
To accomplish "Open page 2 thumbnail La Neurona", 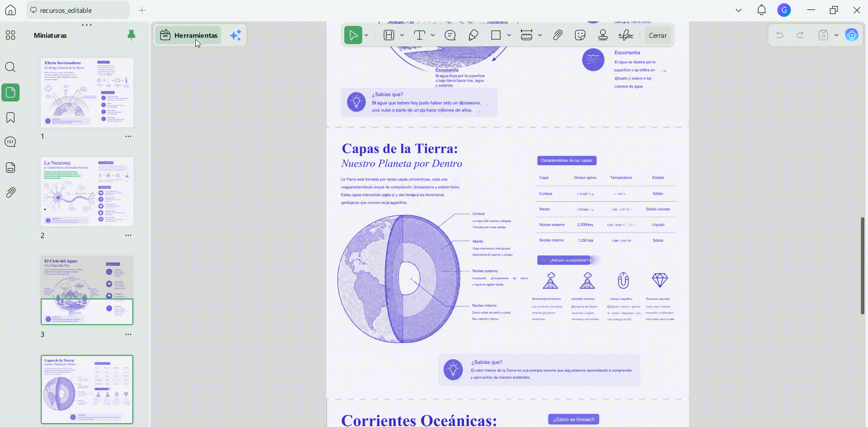I will tap(87, 192).
